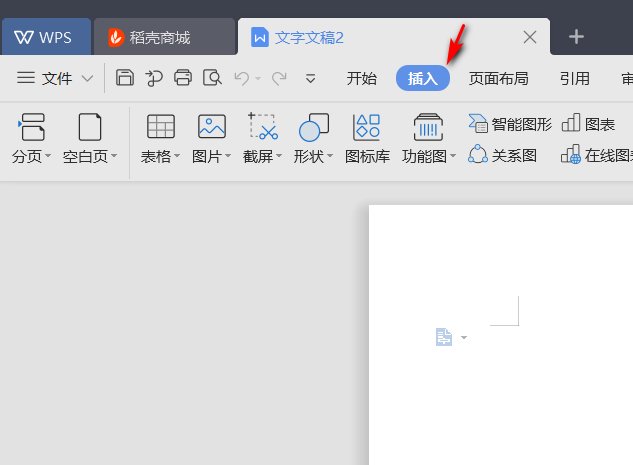Insert a 图表 chart

588,124
